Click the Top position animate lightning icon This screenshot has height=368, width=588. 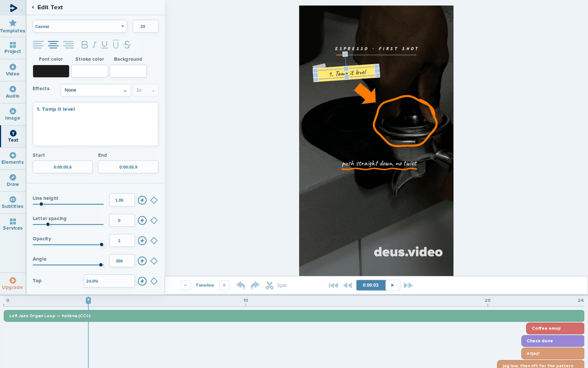tap(142, 281)
